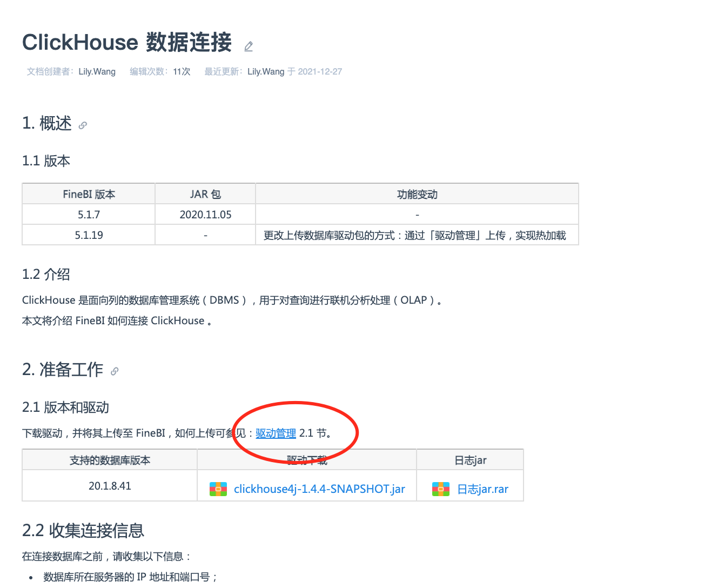Image resolution: width=711 pixels, height=588 pixels.
Task: Click the clickhouse4j jar archive file icon
Action: click(218, 489)
